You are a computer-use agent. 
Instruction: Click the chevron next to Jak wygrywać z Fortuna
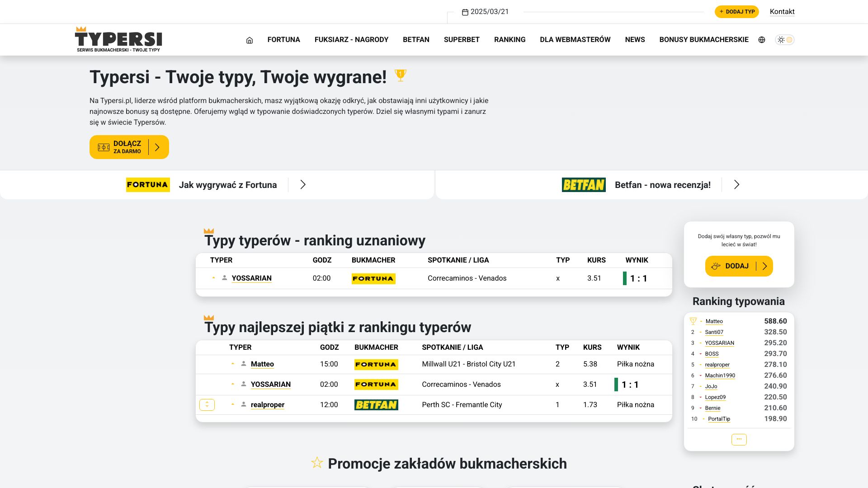(303, 184)
